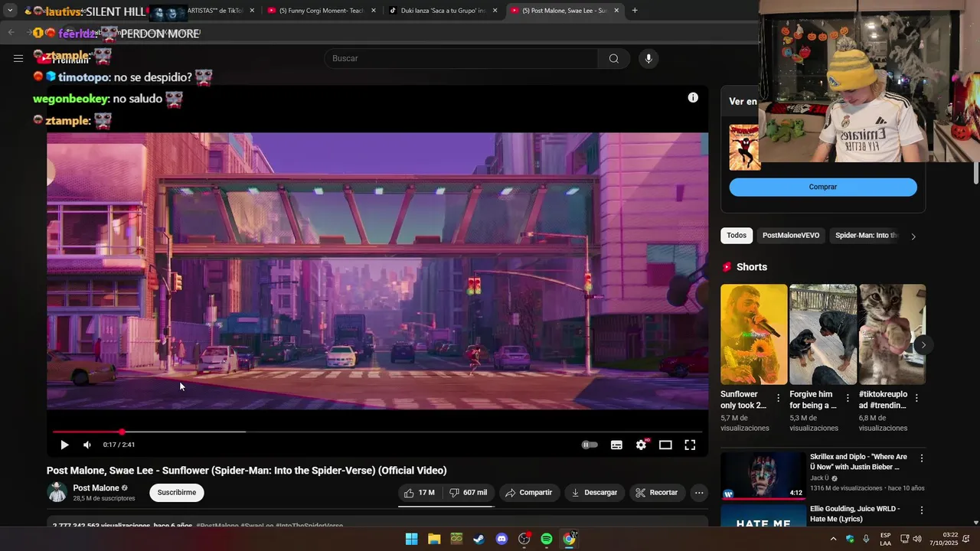Open options for #tiktokreupload Short
The width and height of the screenshot is (980, 551).
(916, 398)
